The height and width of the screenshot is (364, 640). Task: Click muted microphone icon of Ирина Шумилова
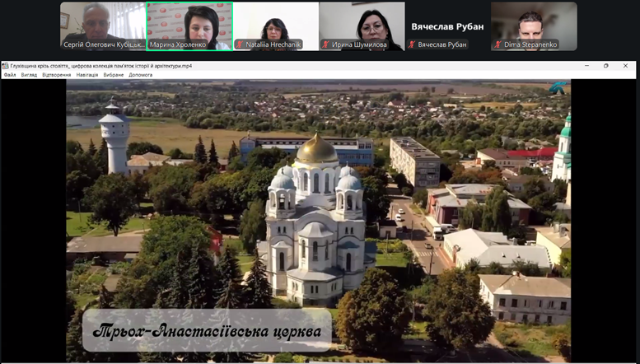point(325,44)
